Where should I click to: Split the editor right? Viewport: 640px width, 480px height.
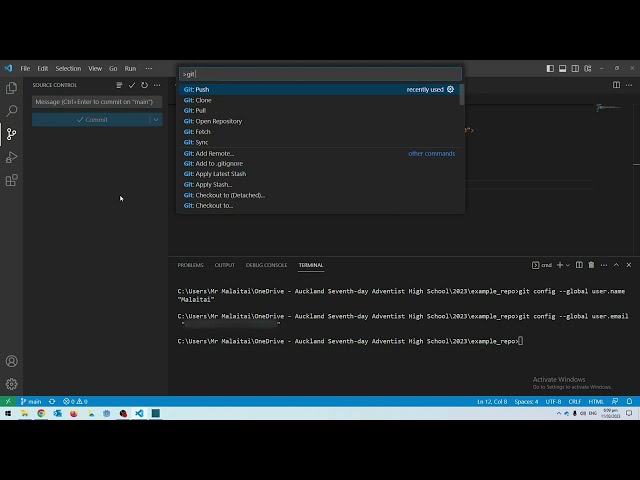616,85
